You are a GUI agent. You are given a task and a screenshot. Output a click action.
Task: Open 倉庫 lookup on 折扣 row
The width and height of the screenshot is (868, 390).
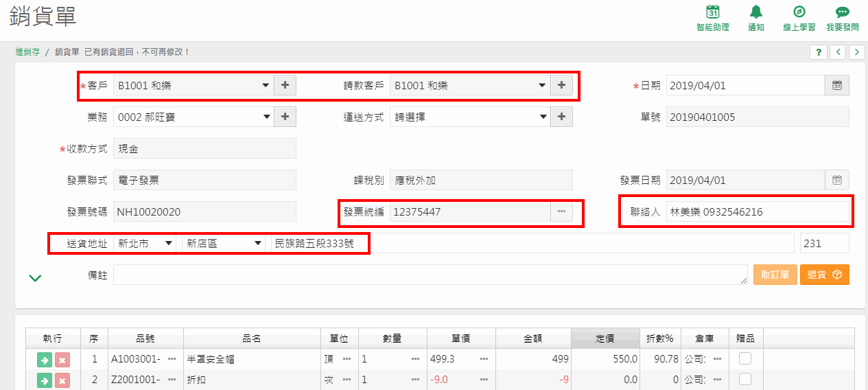pyautogui.click(x=717, y=380)
